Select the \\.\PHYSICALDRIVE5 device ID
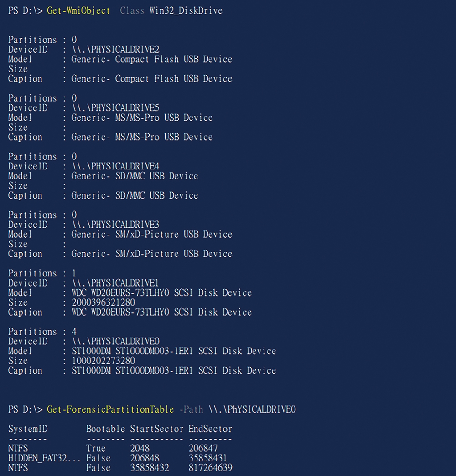Viewport: 456px width, 476px height. click(x=115, y=107)
